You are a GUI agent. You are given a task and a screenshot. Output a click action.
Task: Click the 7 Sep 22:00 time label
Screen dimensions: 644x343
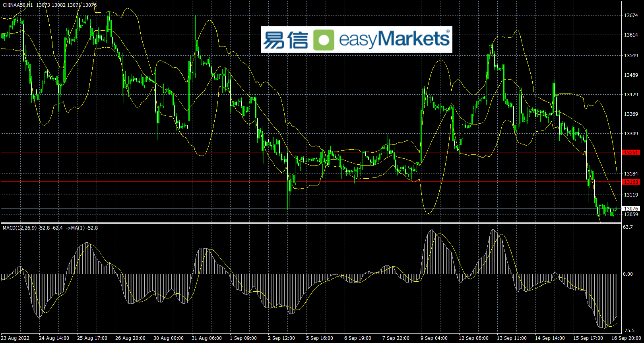pyautogui.click(x=396, y=338)
